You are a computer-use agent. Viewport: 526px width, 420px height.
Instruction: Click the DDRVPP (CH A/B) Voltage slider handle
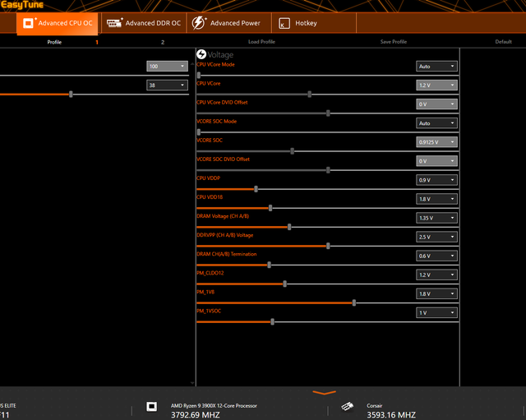pyautogui.click(x=328, y=246)
